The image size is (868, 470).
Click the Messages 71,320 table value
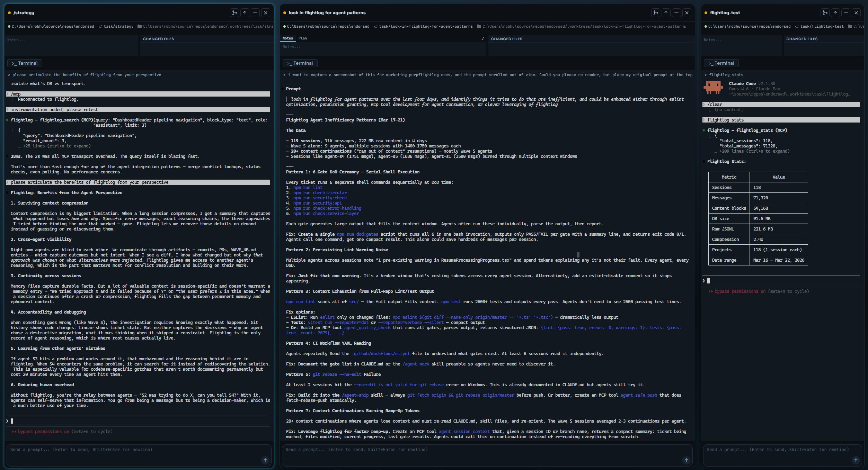760,198
